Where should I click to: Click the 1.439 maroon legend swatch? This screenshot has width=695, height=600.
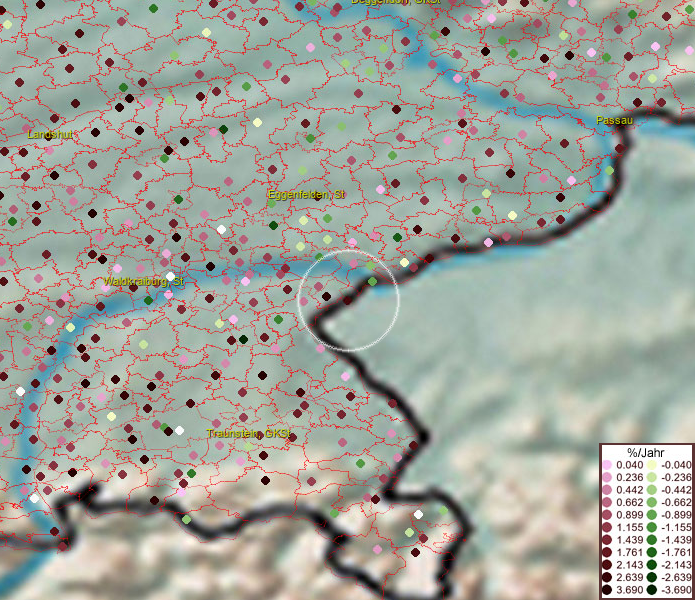point(607,540)
